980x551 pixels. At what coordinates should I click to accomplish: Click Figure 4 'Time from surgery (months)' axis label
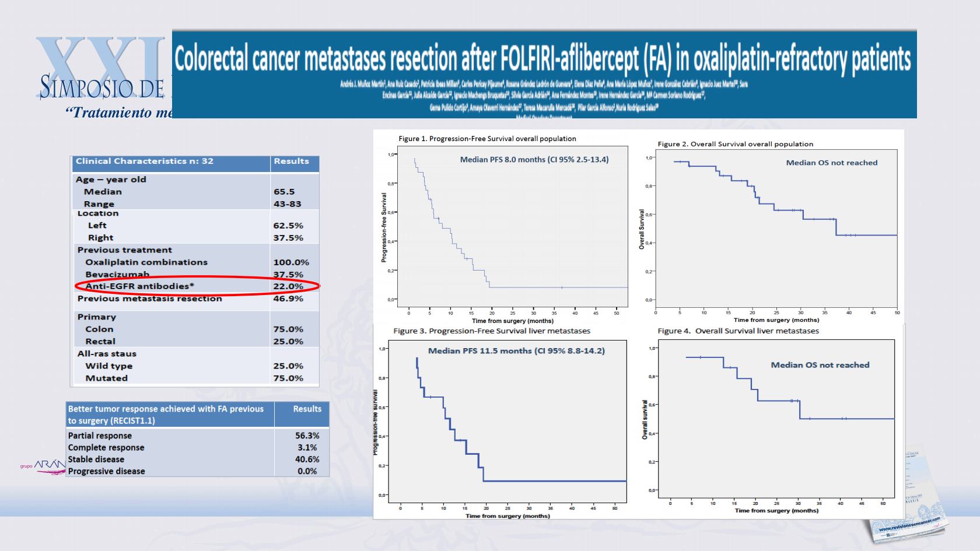click(x=776, y=511)
